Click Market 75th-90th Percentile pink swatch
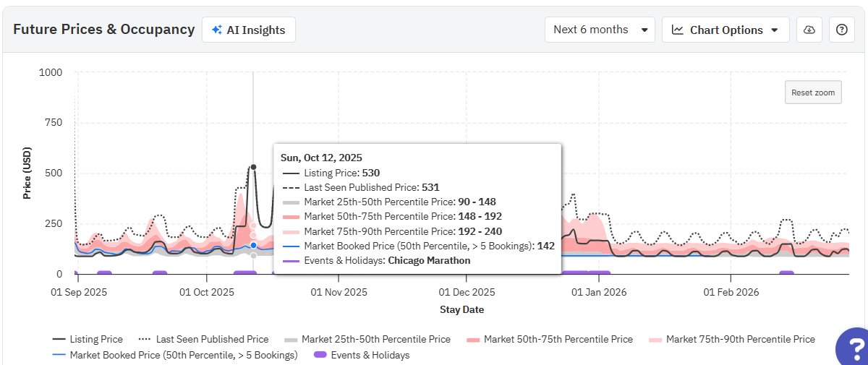Image resolution: width=868 pixels, height=365 pixels. (655, 339)
